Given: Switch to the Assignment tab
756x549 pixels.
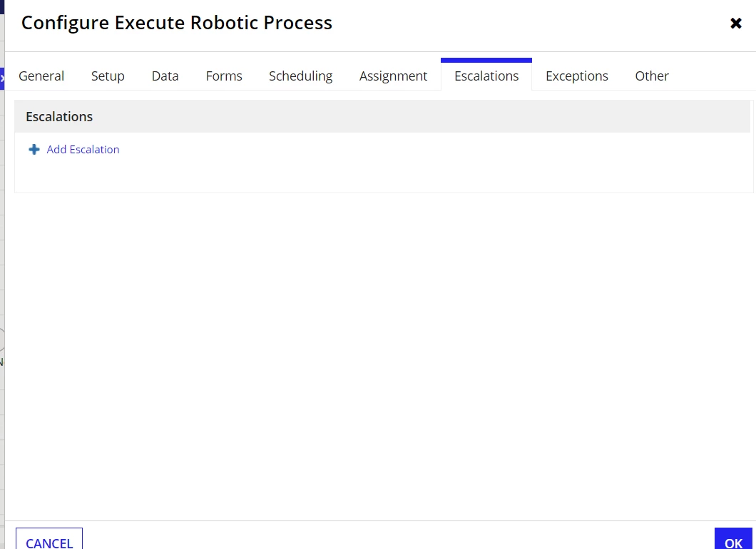Looking at the screenshot, I should 394,76.
